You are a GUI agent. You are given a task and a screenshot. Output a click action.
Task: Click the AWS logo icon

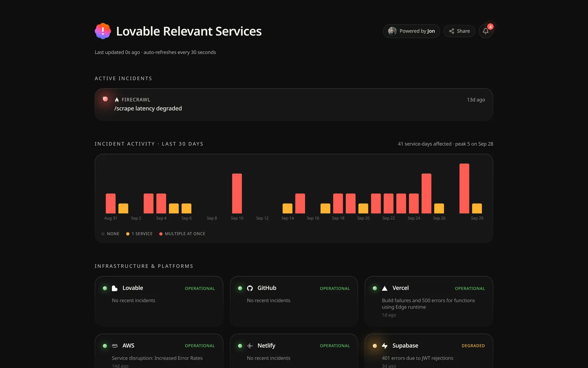[x=115, y=346]
